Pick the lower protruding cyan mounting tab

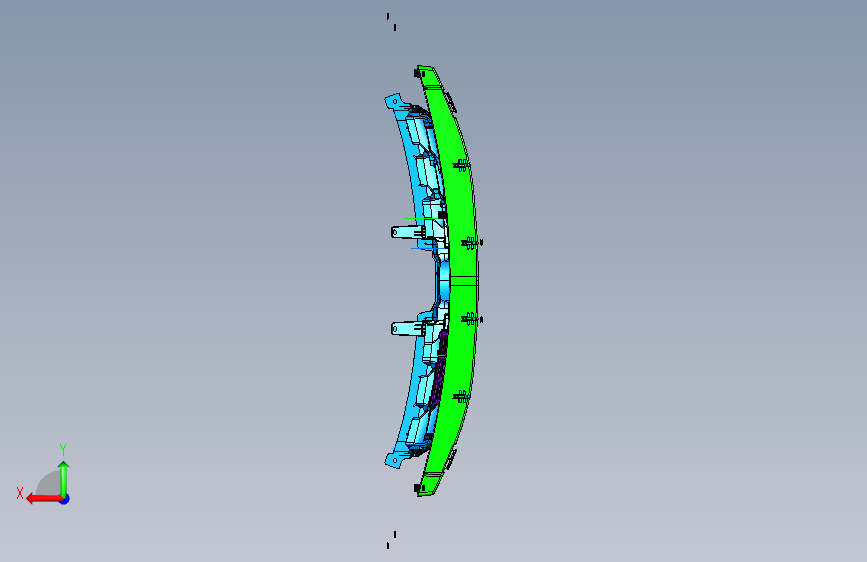[x=406, y=329]
